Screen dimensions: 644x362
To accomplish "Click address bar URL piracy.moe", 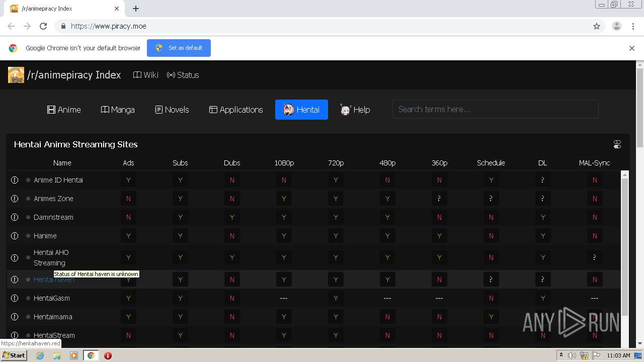I will (109, 26).
